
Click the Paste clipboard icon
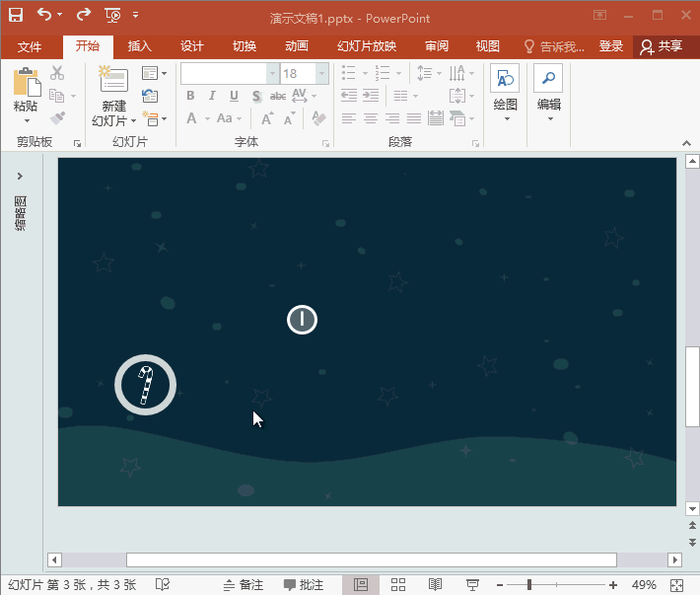tap(26, 82)
